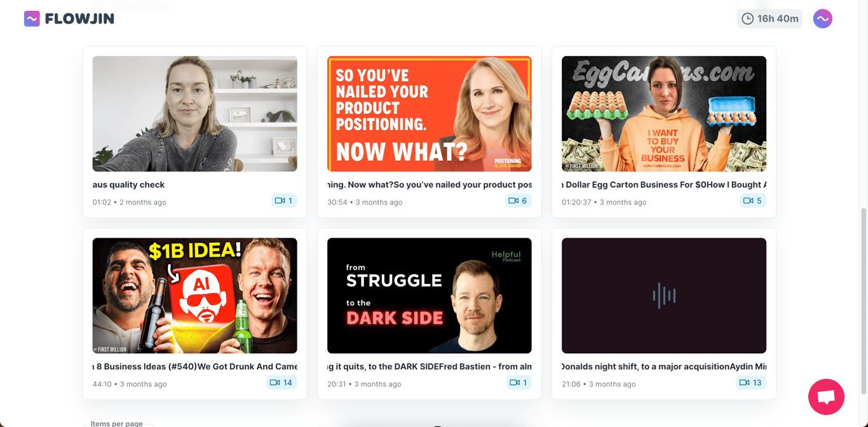Click the 'aus quality check' title

pos(128,185)
